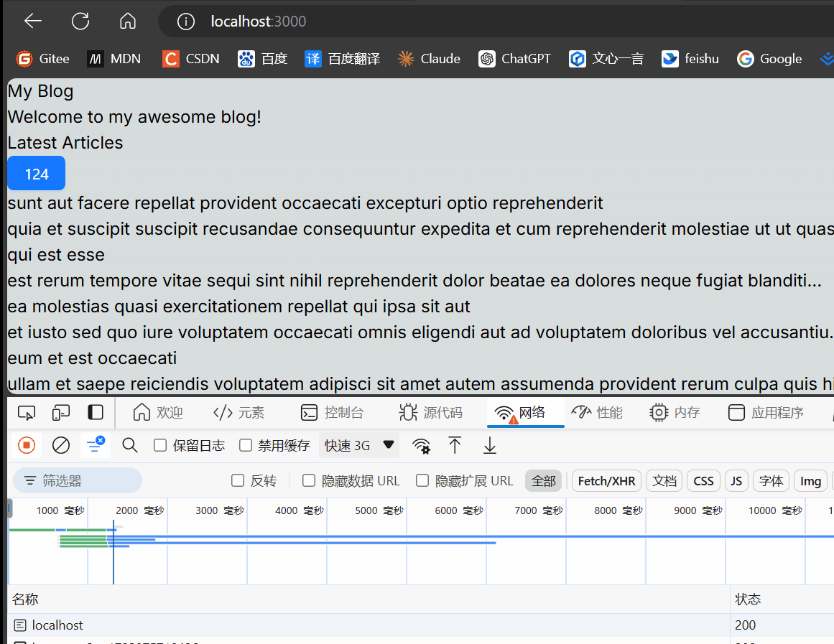The image size is (834, 644).
Task: Enable the 保留日志 checkbox
Action: click(161, 446)
